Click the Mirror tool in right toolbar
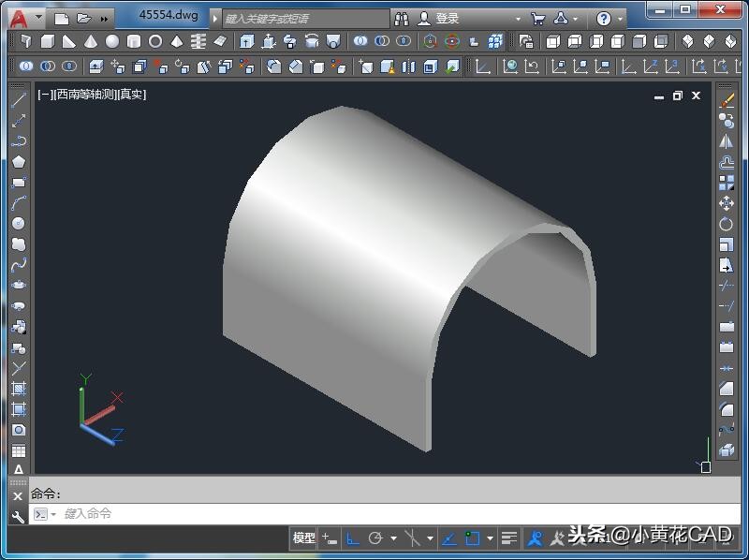This screenshot has width=749, height=560. pos(727,141)
